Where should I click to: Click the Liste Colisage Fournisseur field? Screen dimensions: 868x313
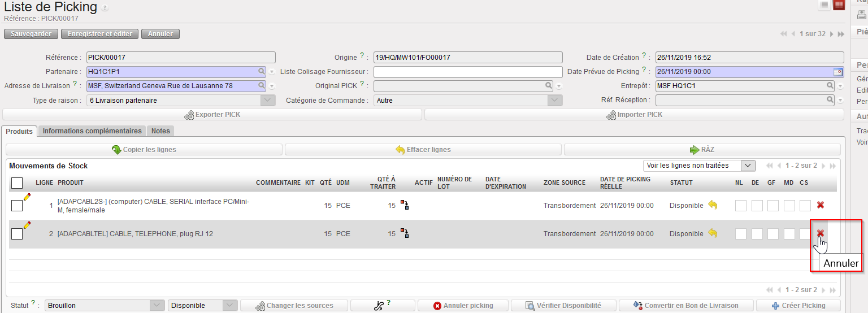click(467, 72)
